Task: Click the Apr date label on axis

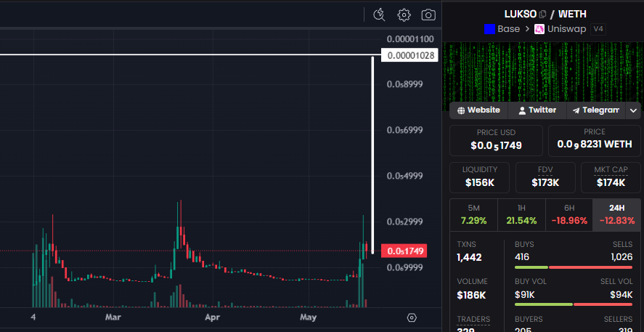Action: [x=212, y=317]
